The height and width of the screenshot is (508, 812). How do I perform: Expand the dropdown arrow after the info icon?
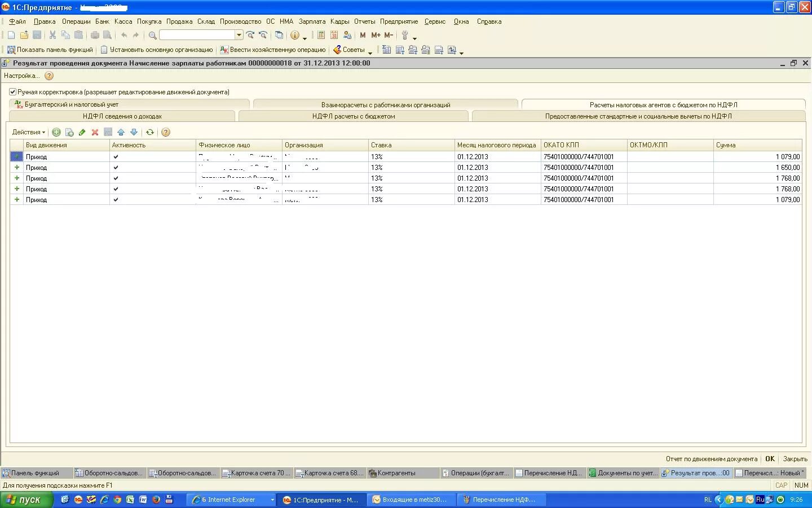click(x=304, y=38)
